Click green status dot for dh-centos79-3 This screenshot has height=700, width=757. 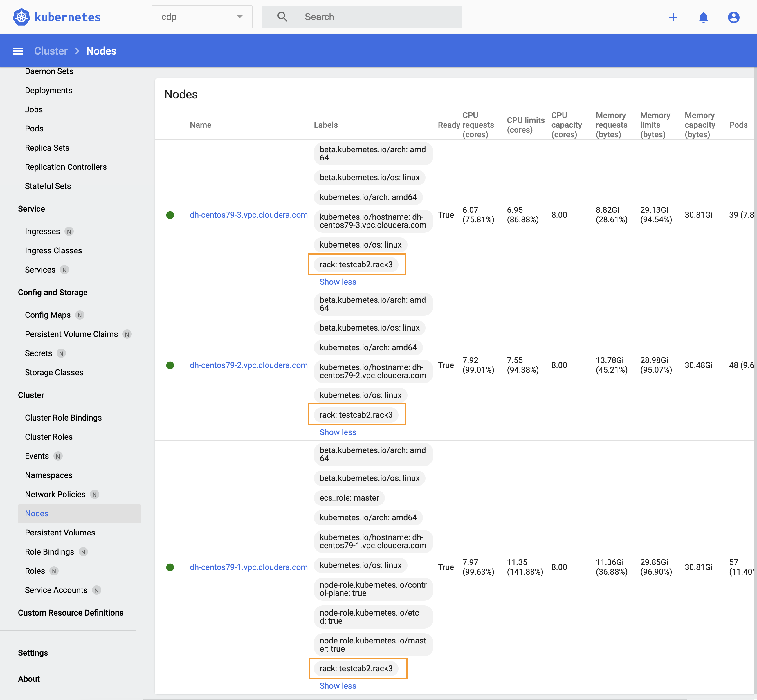170,215
